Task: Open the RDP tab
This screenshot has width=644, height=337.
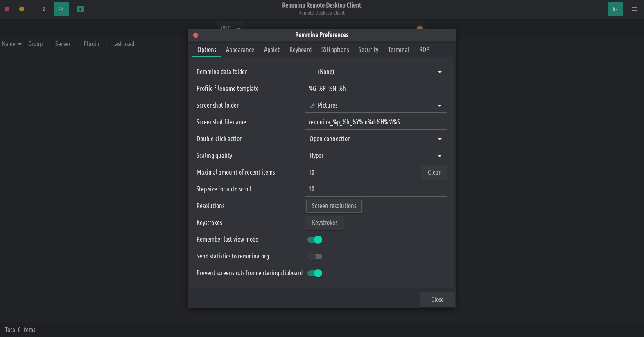Action: click(424, 49)
